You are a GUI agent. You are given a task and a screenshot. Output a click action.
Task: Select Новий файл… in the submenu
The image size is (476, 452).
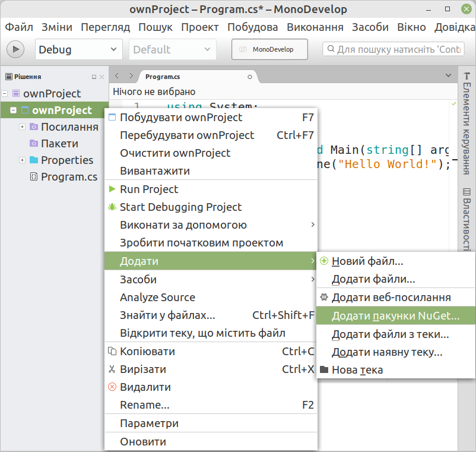click(396, 261)
